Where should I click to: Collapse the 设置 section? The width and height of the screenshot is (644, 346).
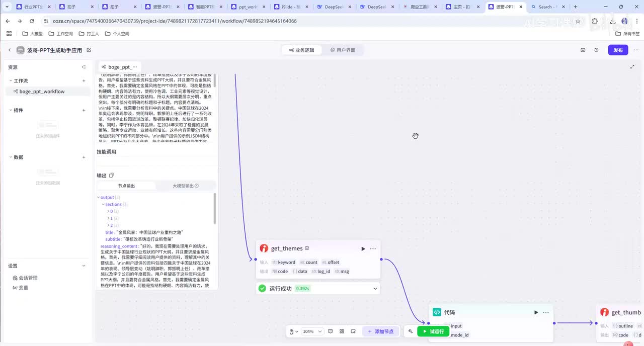point(84,266)
